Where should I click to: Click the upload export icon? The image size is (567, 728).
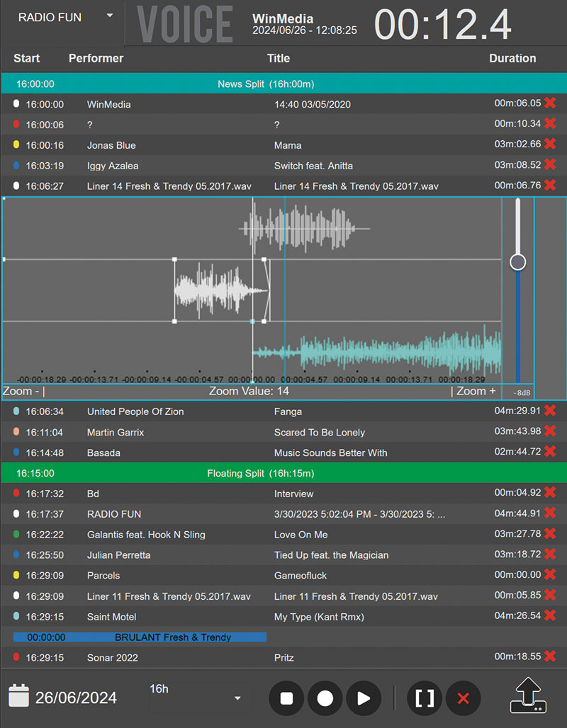[x=529, y=695]
